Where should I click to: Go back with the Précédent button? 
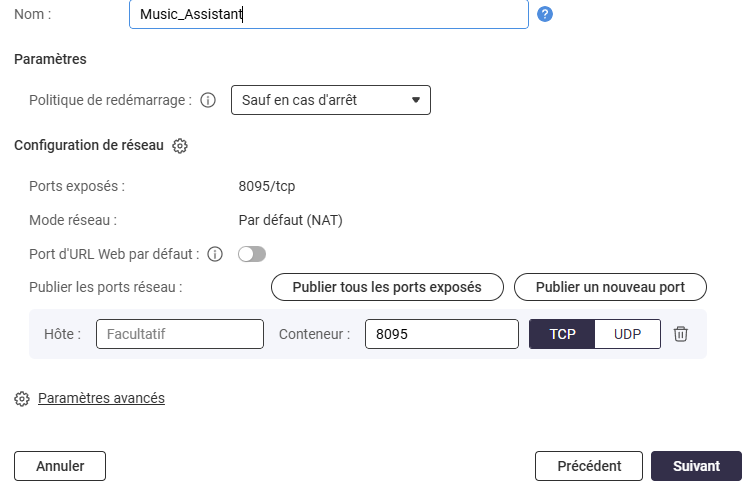pyautogui.click(x=589, y=466)
